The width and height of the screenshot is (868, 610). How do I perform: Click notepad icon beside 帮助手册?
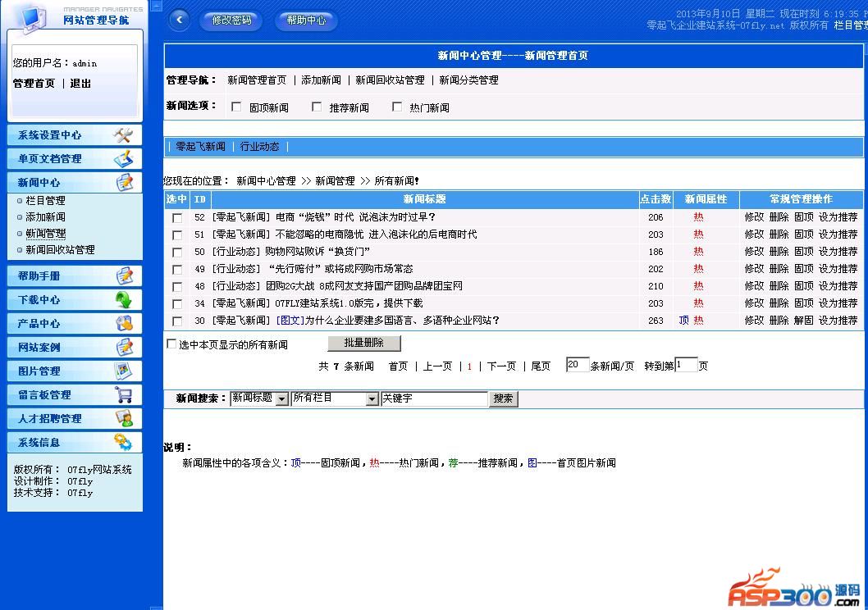point(125,276)
